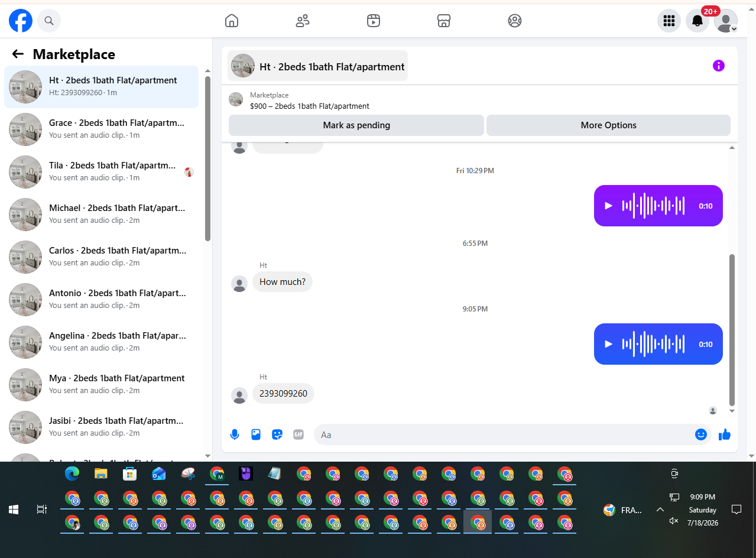The image size is (756, 558).
Task: Click the chat scroll-up arrow
Action: [x=732, y=147]
